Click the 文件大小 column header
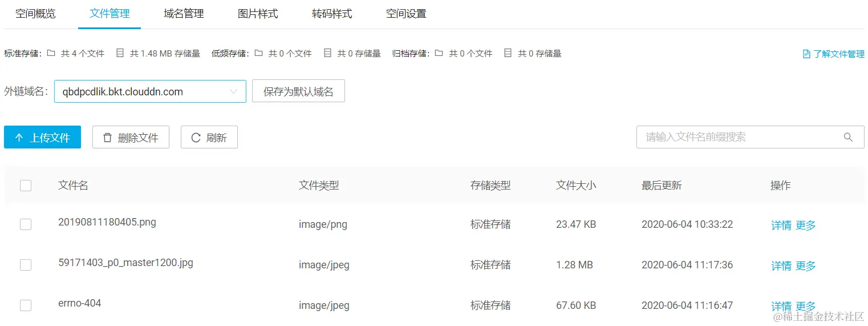The height and width of the screenshot is (326, 868). click(576, 186)
